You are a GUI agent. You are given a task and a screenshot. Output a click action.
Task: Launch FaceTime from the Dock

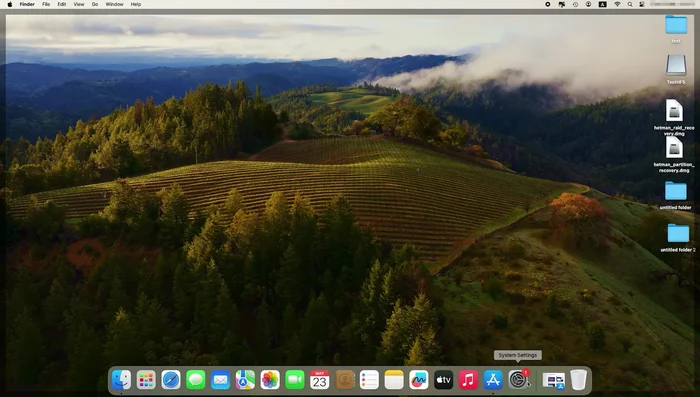[x=295, y=380]
